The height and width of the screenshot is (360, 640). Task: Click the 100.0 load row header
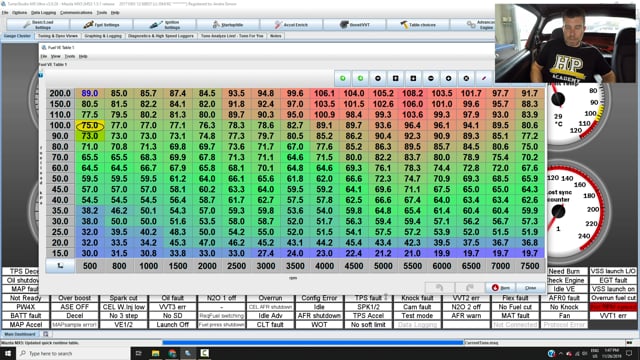tap(60, 125)
